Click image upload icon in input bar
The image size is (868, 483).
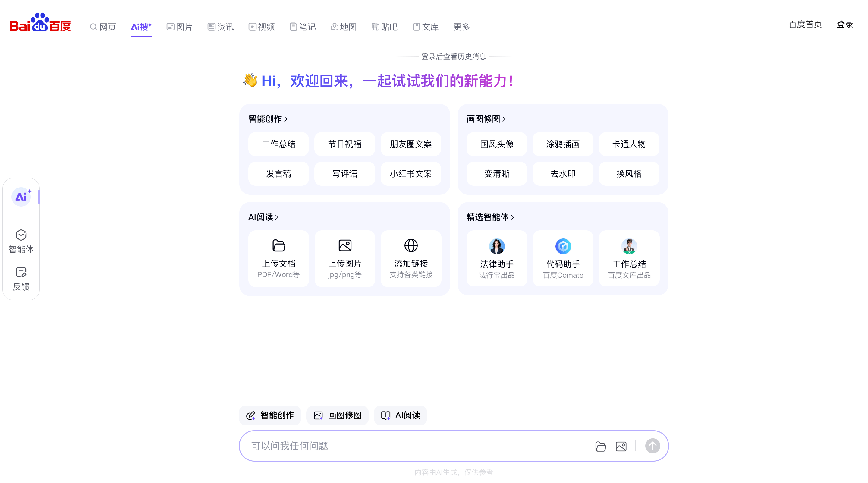click(x=621, y=446)
